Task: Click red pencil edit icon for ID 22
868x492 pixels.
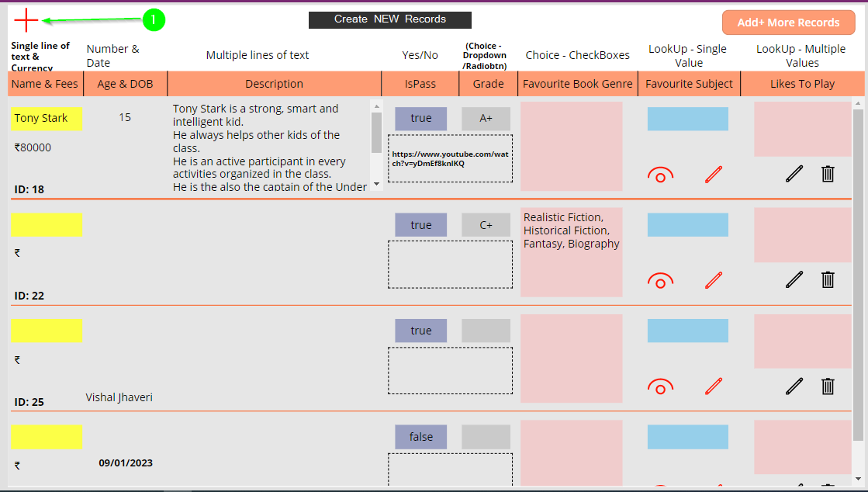Action: [x=714, y=280]
